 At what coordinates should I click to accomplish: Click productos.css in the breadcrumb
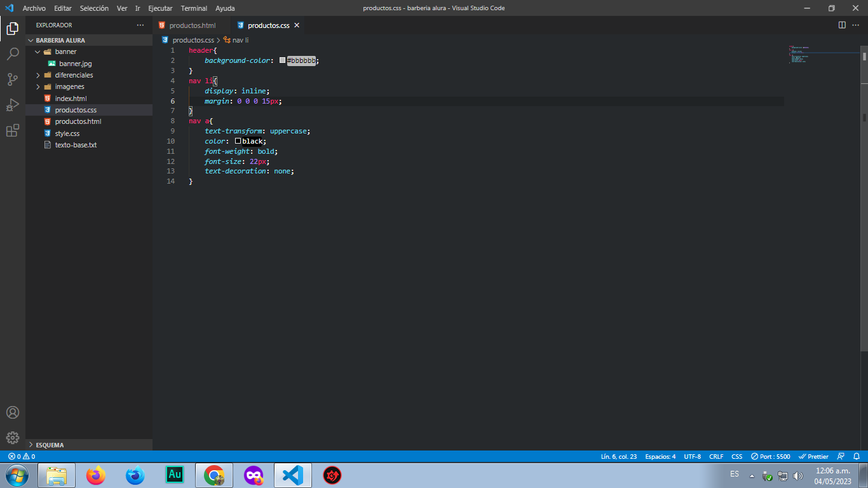tap(193, 40)
